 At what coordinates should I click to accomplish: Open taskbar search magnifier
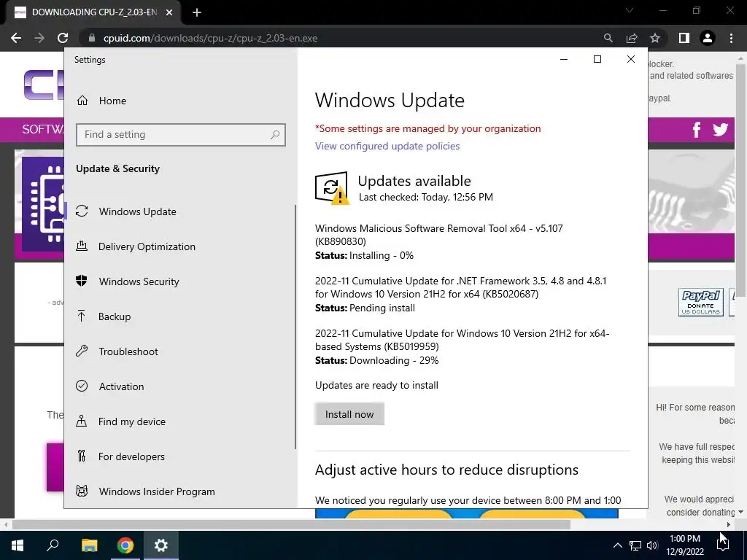(x=53, y=545)
